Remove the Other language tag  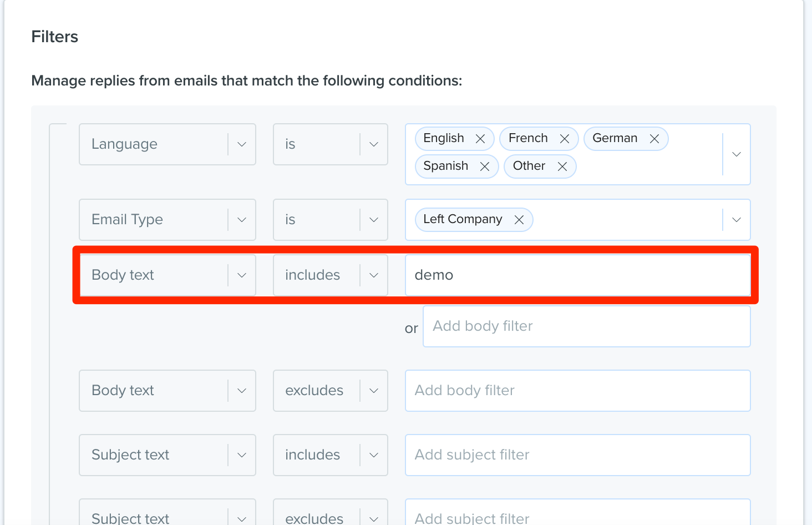pos(562,166)
